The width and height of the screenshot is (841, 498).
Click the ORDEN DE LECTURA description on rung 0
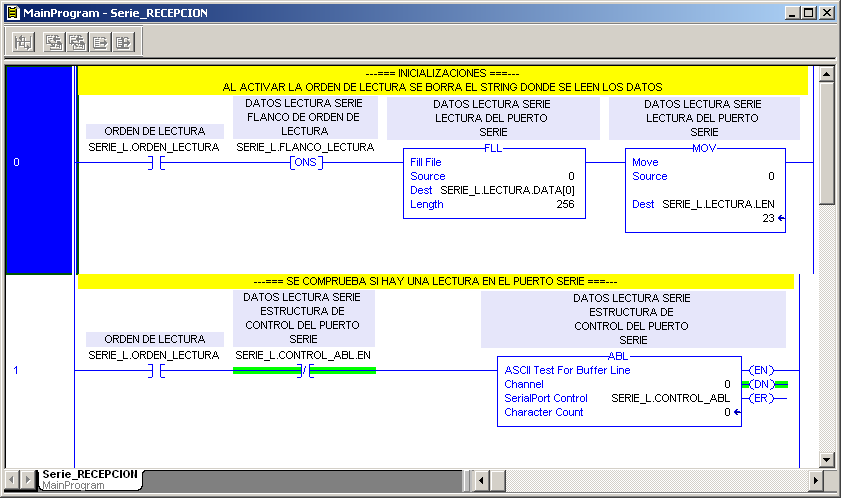155,131
